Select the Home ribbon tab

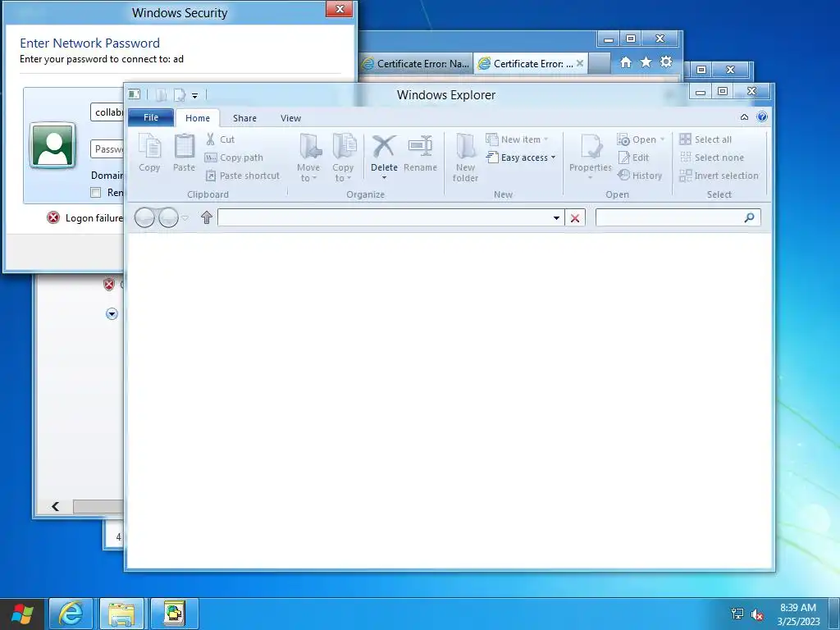pyautogui.click(x=198, y=118)
